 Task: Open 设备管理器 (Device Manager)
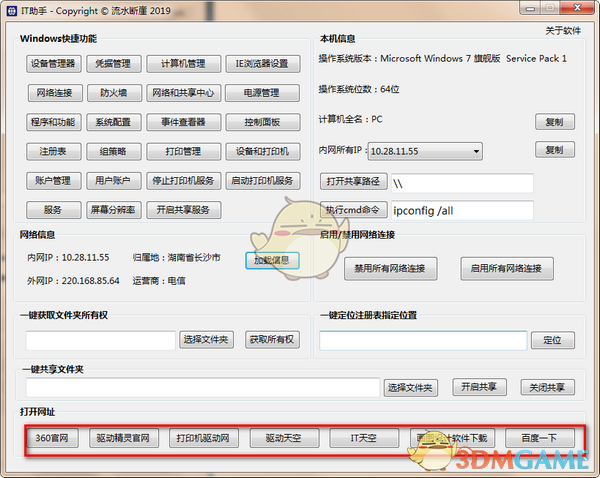(x=53, y=64)
